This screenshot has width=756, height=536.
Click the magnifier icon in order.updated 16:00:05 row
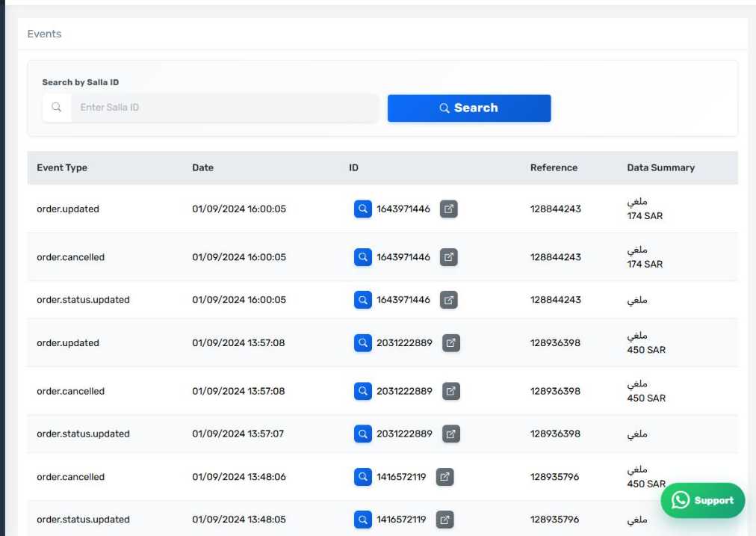pos(362,209)
